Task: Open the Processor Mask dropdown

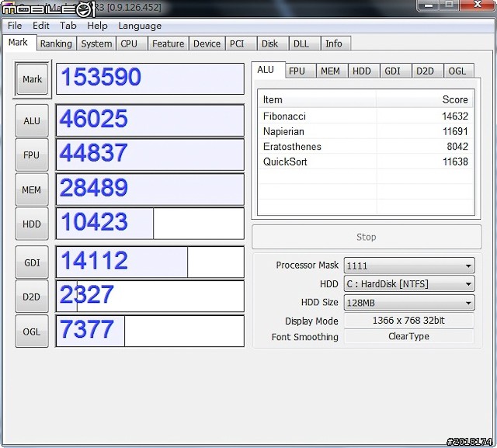Action: tap(408, 266)
